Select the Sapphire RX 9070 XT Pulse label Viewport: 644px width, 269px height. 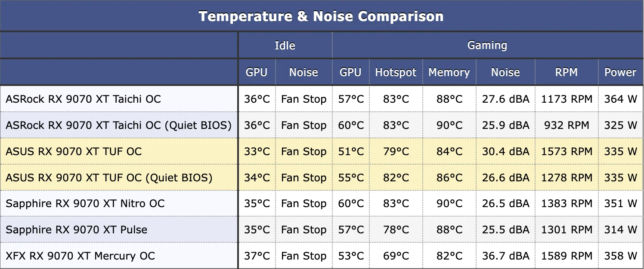coord(76,230)
